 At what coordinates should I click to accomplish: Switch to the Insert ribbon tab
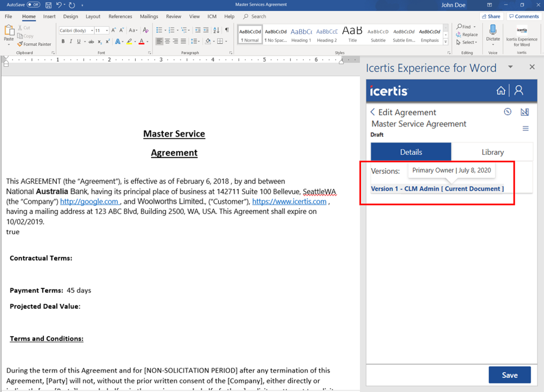[x=49, y=16]
